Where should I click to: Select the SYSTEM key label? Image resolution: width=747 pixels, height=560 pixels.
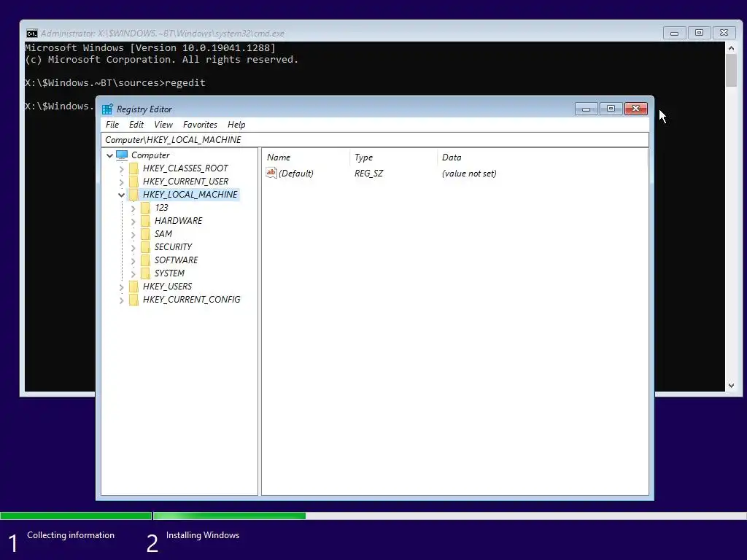click(x=169, y=273)
